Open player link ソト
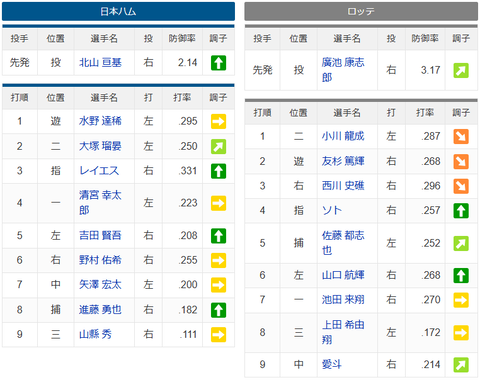 332,210
